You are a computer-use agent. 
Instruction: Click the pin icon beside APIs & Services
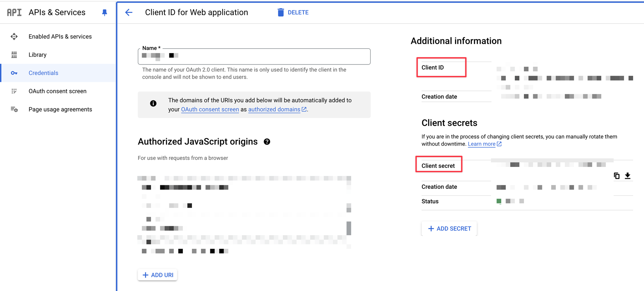point(104,13)
